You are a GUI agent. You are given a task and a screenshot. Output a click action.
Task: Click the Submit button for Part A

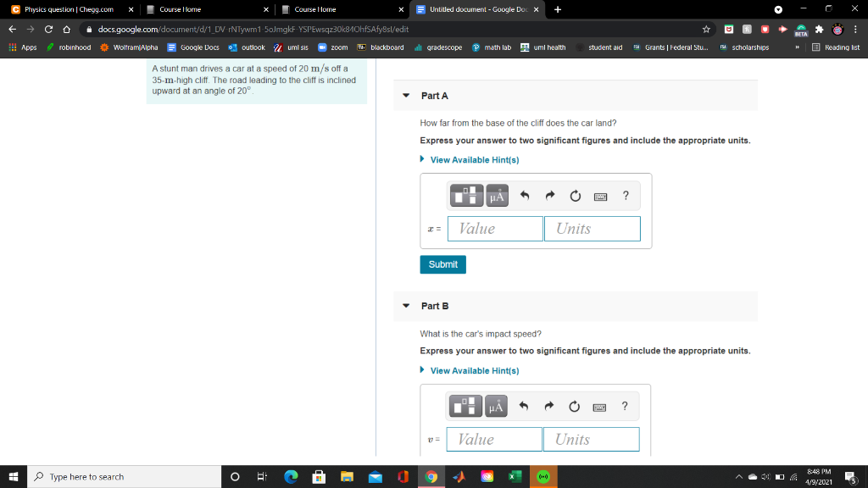click(x=442, y=263)
